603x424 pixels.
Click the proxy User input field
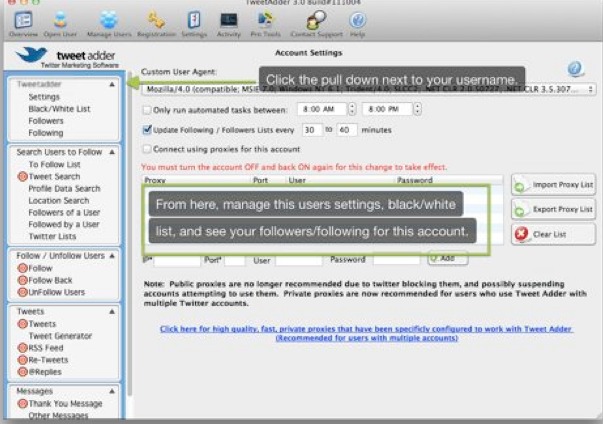pyautogui.click(x=299, y=261)
